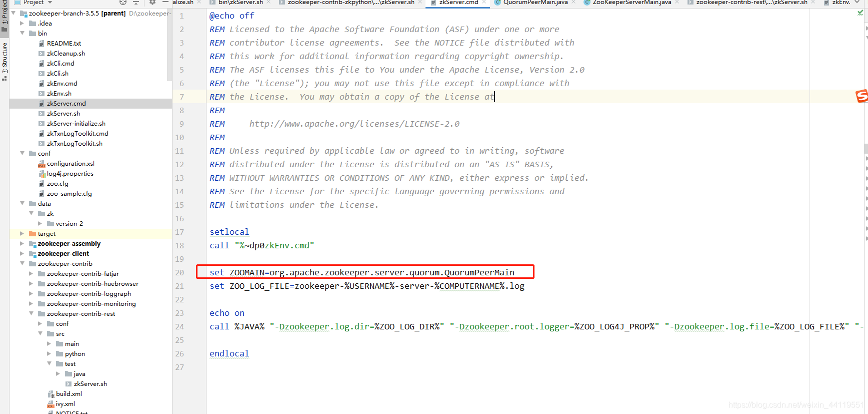
Task: Select the zookeeper-contrib-monitoring folder
Action: tap(91, 303)
